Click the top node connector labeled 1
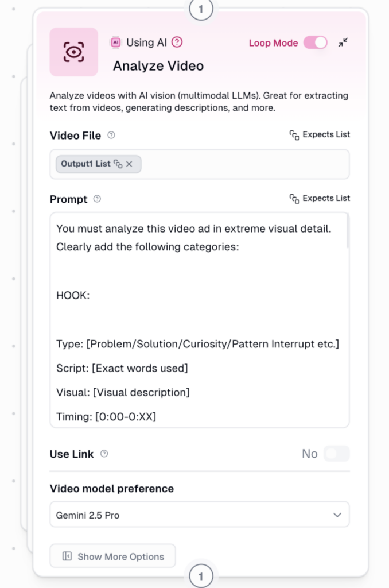 coord(200,9)
